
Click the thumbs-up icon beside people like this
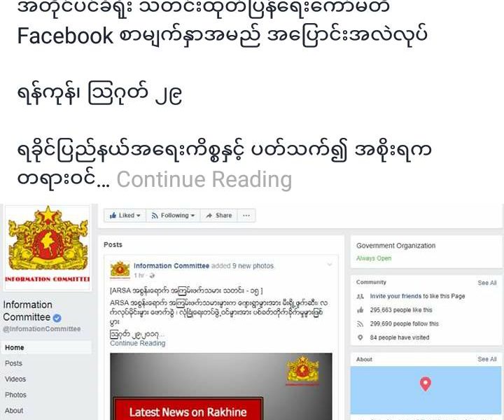[360, 310]
